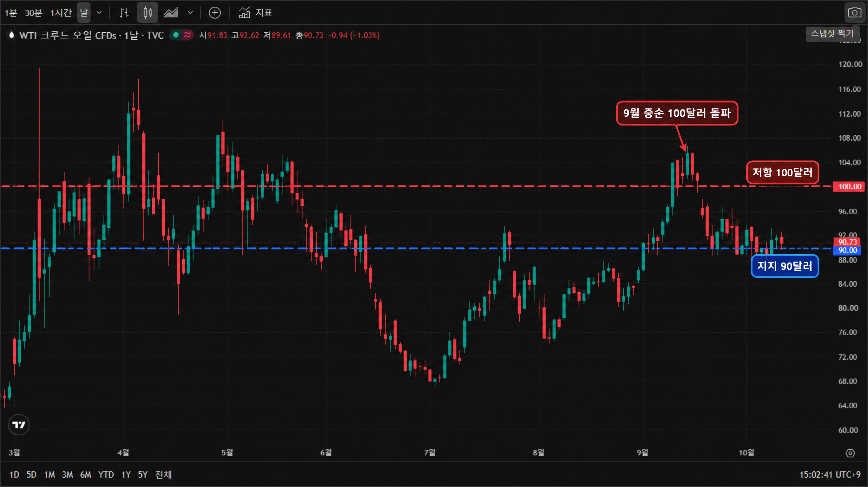Select the 날 daily interval

[83, 13]
